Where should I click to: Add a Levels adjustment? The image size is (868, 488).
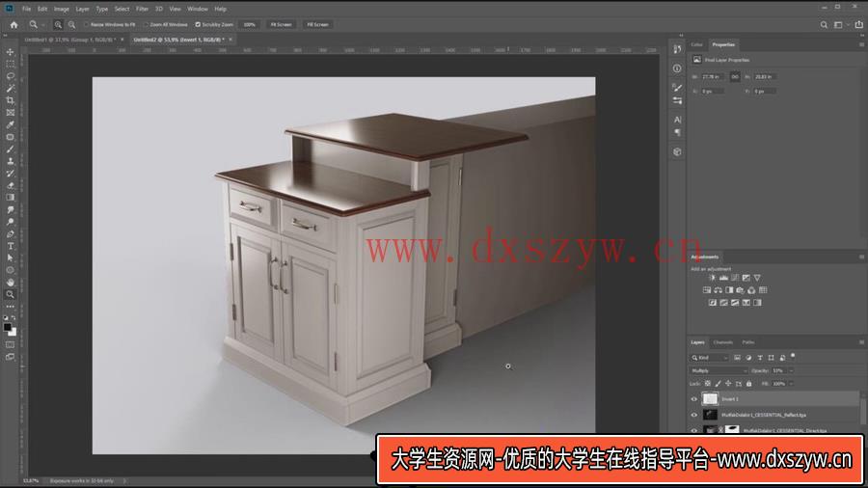tap(723, 278)
